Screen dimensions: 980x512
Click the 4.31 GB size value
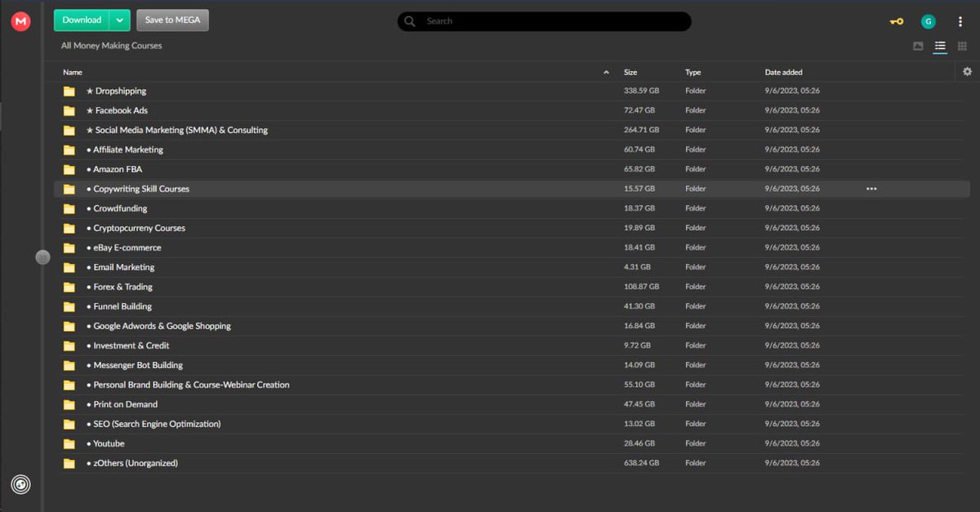click(x=637, y=267)
